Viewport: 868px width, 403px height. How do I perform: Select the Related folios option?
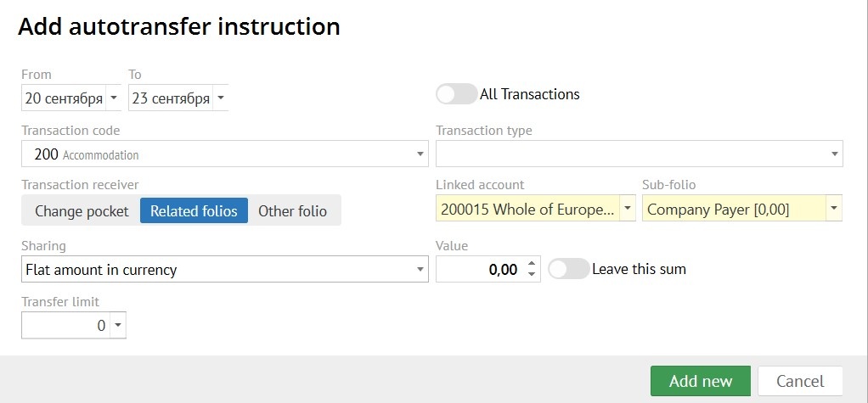194,211
